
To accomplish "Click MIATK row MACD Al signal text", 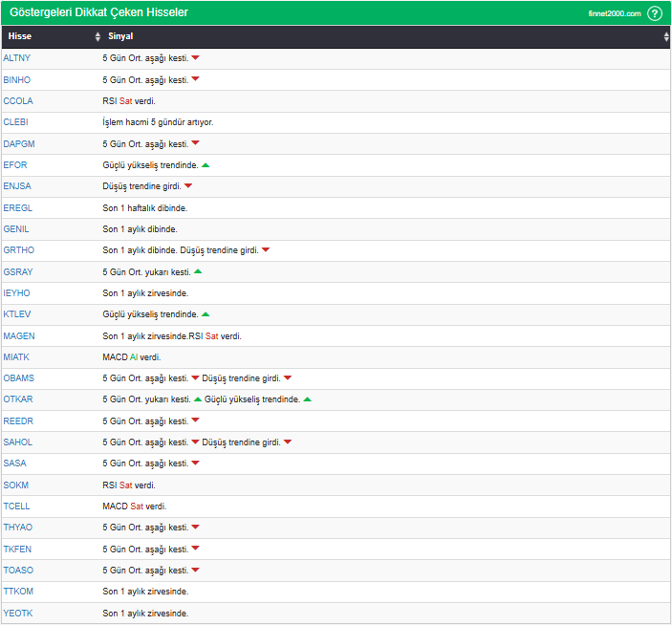I will 132,357.
